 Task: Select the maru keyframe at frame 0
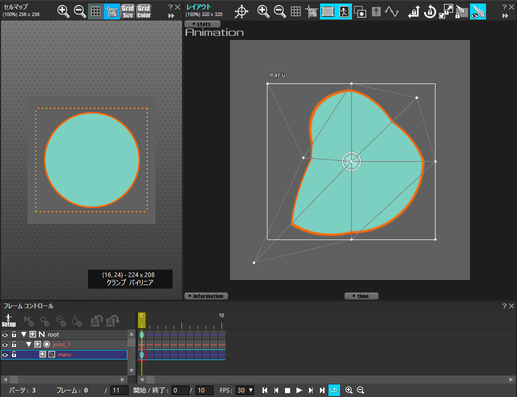[x=142, y=355]
